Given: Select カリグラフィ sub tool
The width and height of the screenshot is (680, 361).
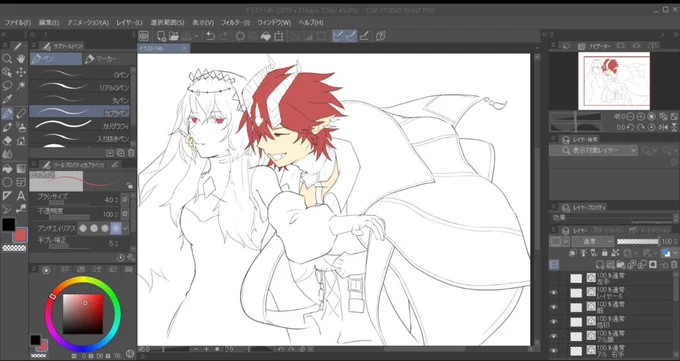Looking at the screenshot, I should point(80,126).
